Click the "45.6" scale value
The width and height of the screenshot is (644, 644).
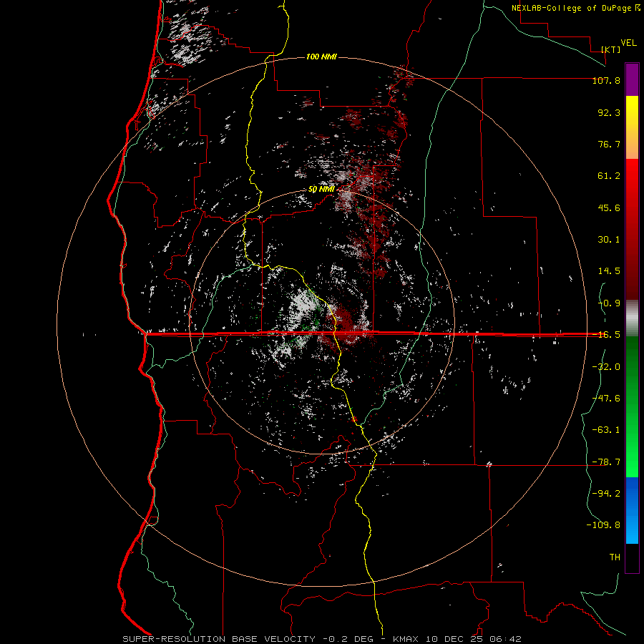pyautogui.click(x=609, y=208)
